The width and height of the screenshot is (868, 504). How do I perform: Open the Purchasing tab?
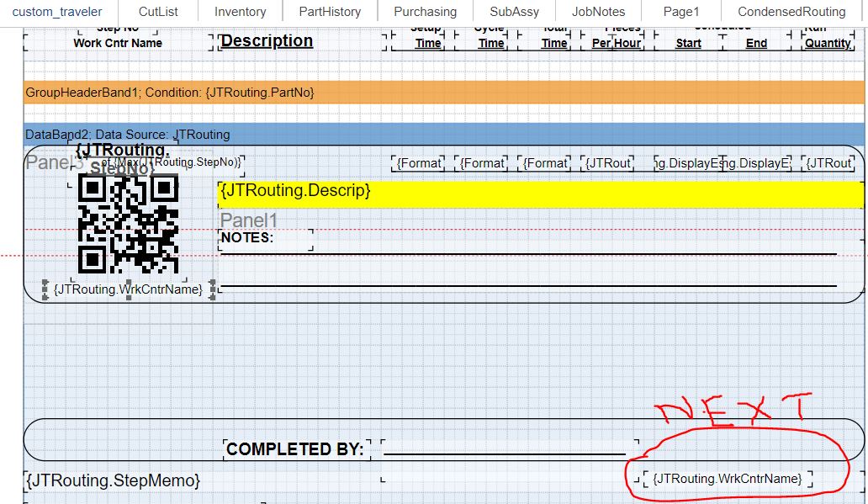pos(425,12)
